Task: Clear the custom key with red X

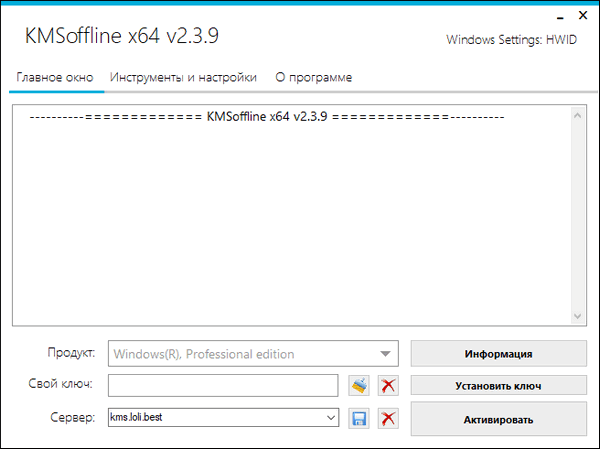Action: pyautogui.click(x=389, y=386)
